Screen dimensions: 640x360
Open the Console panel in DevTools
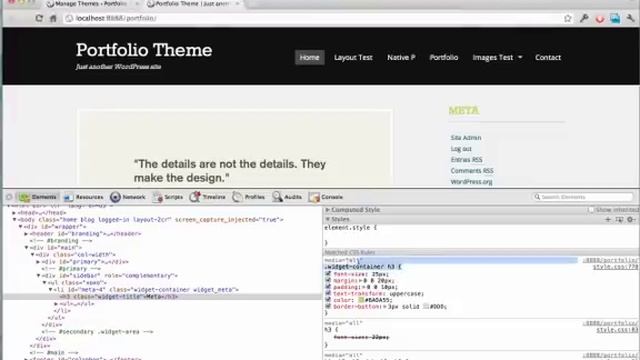(326, 197)
